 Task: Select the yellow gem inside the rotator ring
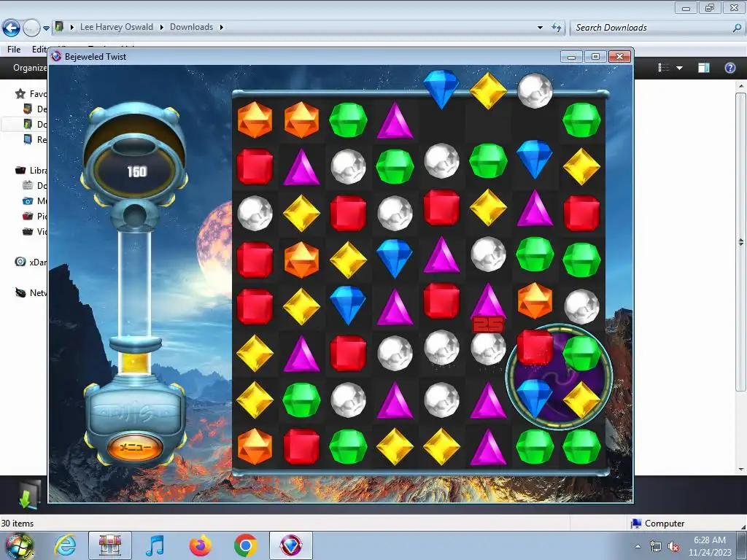(x=581, y=400)
